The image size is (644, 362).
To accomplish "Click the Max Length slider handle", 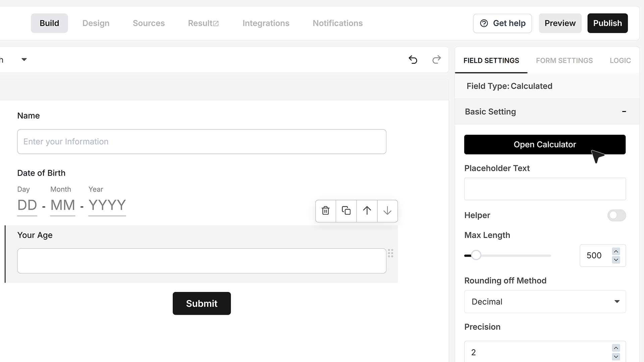I will coord(476,255).
